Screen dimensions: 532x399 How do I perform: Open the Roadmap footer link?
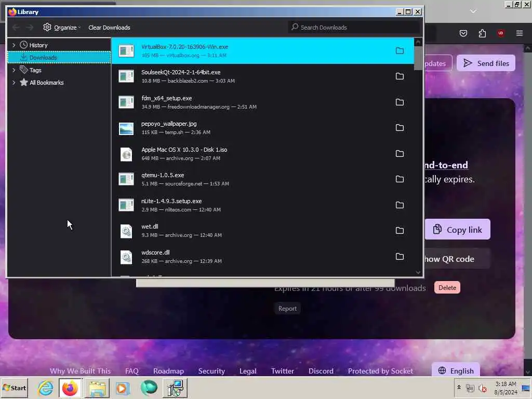pyautogui.click(x=168, y=371)
